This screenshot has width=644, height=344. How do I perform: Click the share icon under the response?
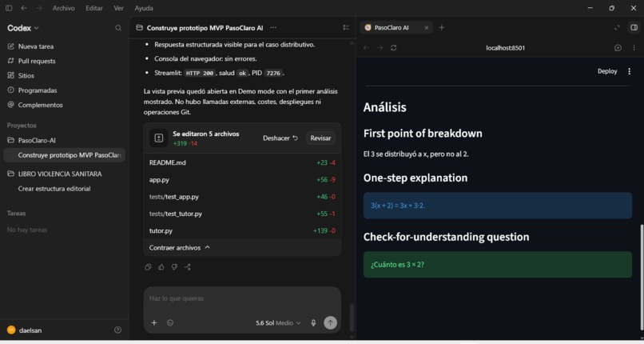pyautogui.click(x=187, y=267)
